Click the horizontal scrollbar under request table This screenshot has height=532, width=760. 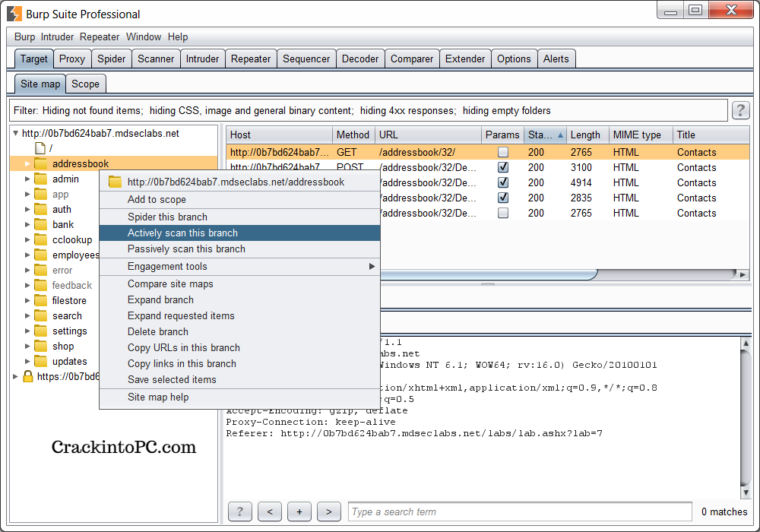(489, 274)
